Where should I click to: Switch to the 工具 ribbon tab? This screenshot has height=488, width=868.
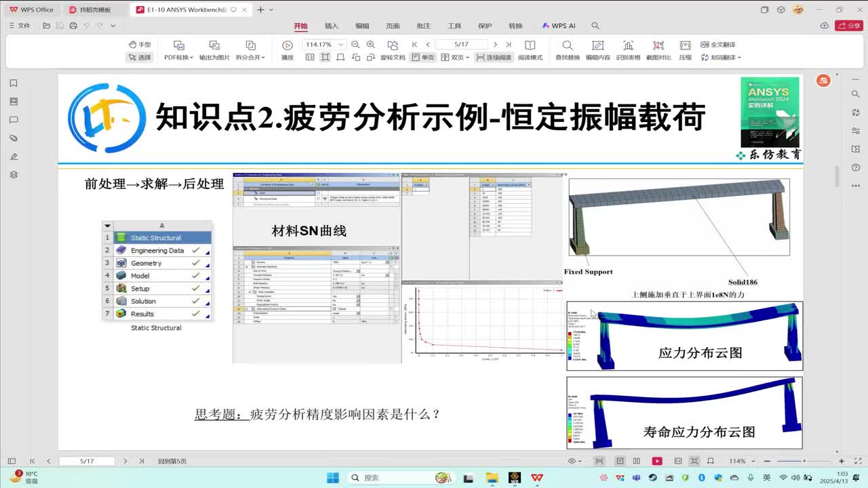click(x=454, y=26)
